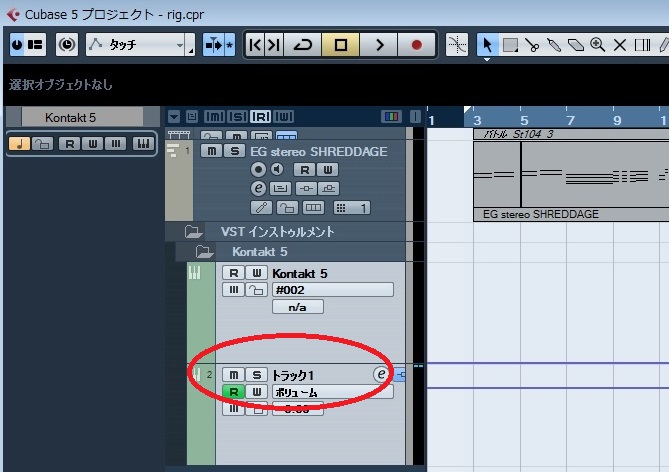The height and width of the screenshot is (472, 669).
Task: Click the orange note icon in inspector
Action: [19, 143]
